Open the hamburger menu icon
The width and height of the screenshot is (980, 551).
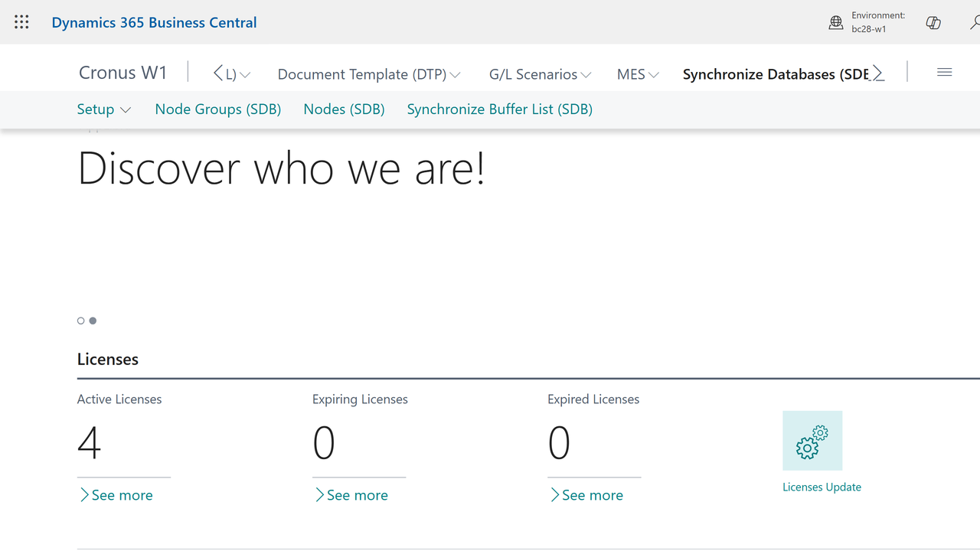tap(944, 72)
